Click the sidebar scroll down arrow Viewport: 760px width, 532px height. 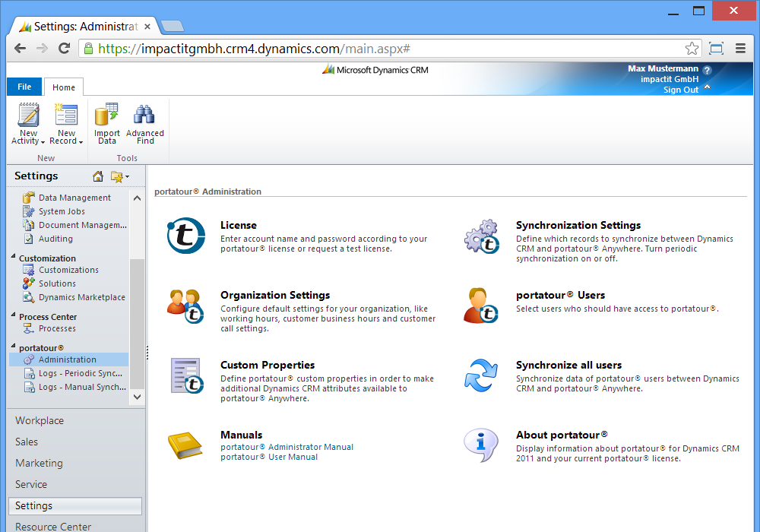pos(137,397)
